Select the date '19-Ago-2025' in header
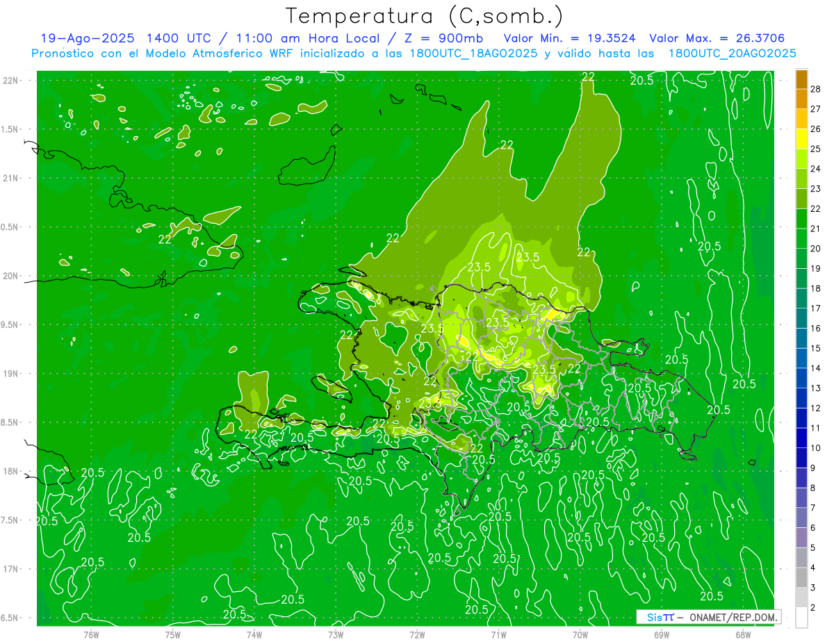Screen dimensions: 834x644 pyautogui.click(x=88, y=38)
